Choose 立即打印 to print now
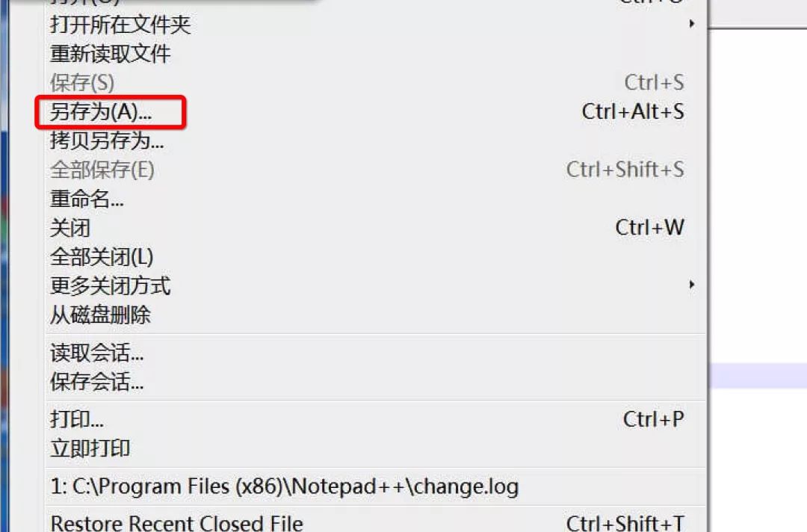Screen dimensions: 807x532 tap(374, 448)
